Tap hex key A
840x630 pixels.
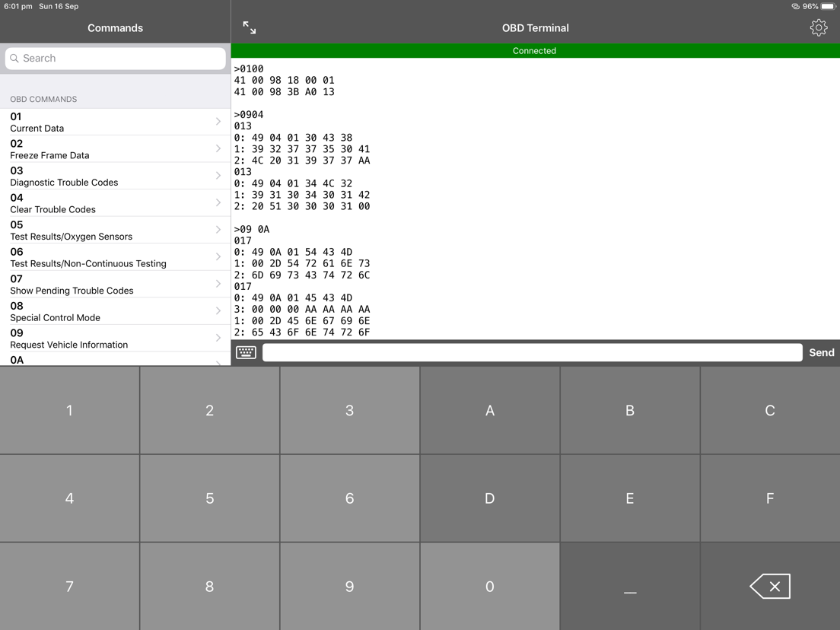tap(490, 410)
